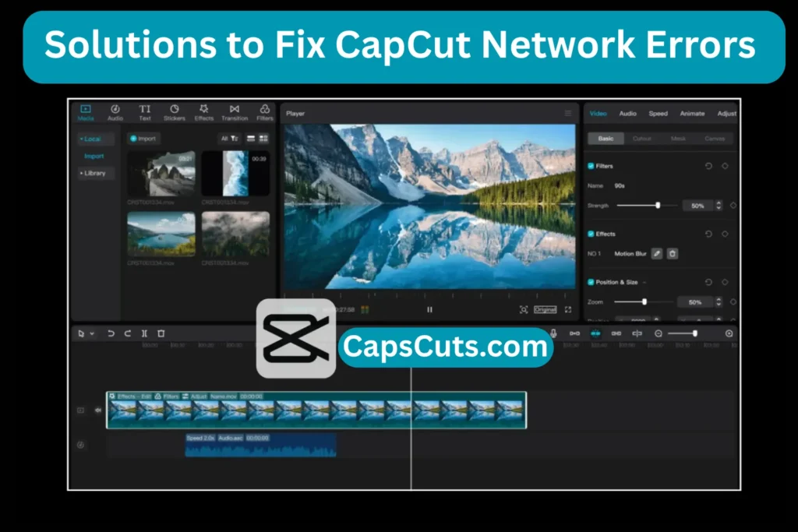Reset the Filters section
This screenshot has height=532, width=798.
(x=708, y=166)
